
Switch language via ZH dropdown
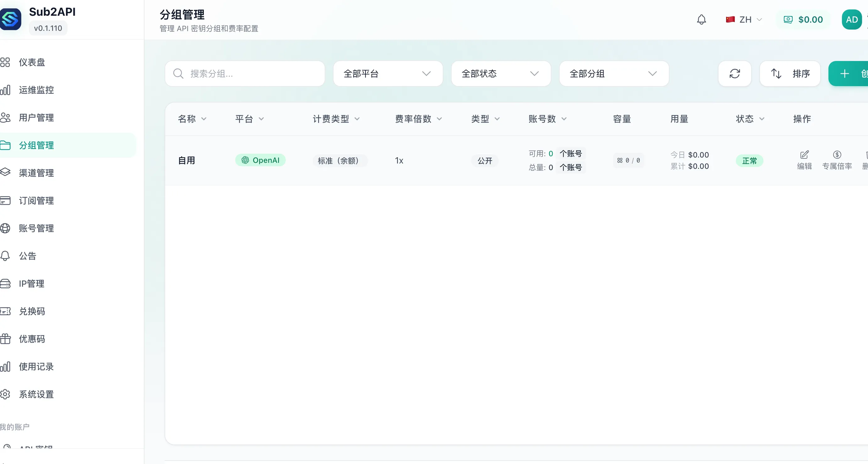744,19
